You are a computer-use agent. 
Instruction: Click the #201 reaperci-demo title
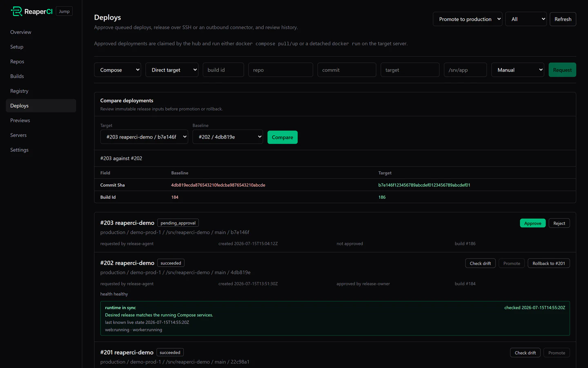coord(127,352)
